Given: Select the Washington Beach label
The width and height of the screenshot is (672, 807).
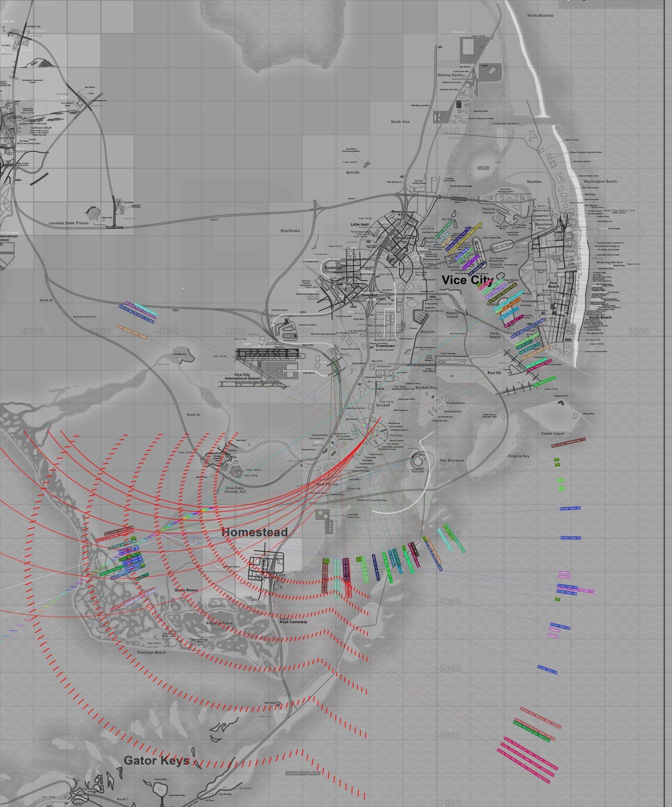Looking at the screenshot, I should (600, 181).
